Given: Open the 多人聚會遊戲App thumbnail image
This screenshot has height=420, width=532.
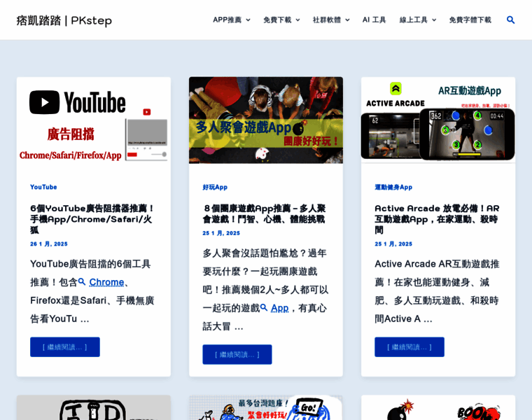Looking at the screenshot, I should tap(266, 120).
